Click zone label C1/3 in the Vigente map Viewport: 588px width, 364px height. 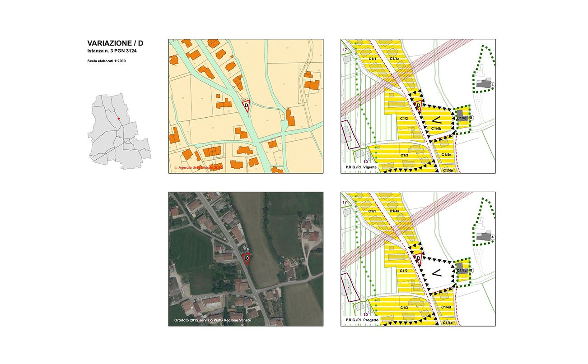tap(404, 155)
